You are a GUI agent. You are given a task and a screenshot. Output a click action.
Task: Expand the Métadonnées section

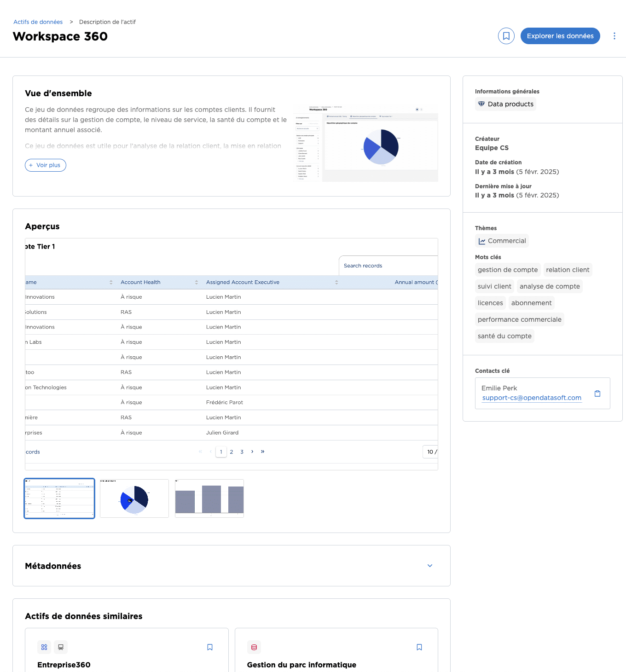430,566
